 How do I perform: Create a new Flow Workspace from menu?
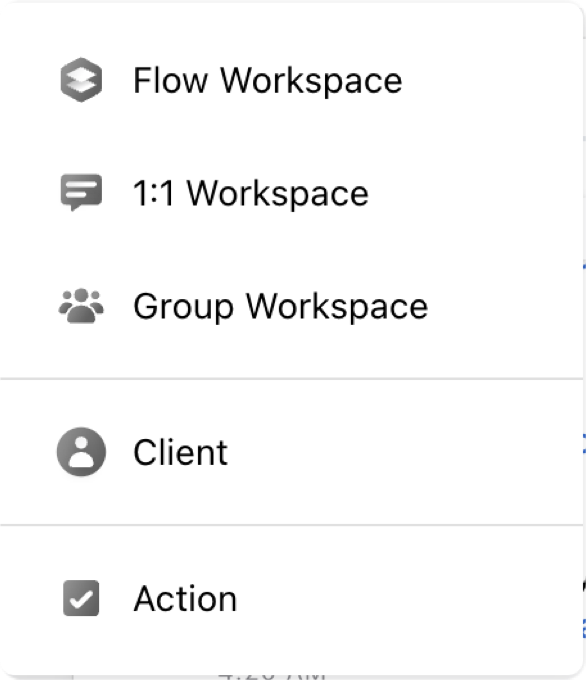tap(291, 80)
